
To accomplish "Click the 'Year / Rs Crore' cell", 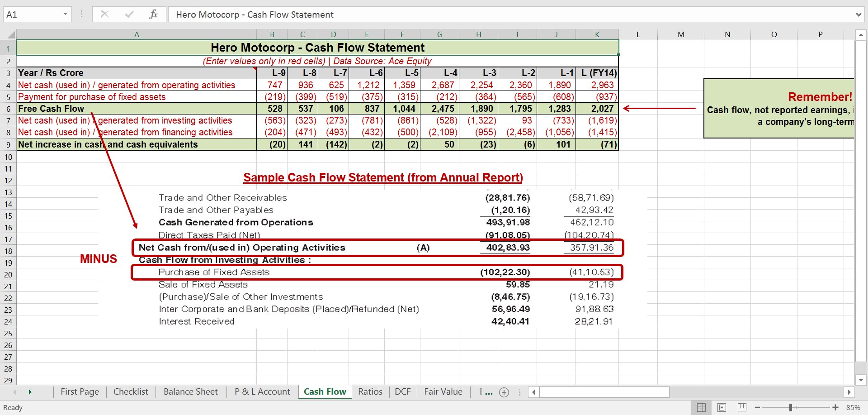I will (x=137, y=73).
